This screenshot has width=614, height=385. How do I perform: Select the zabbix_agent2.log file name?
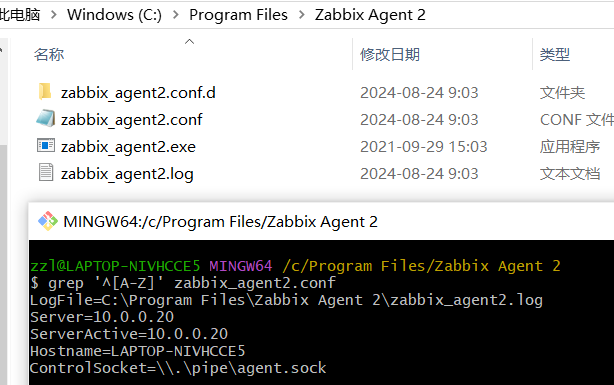(x=127, y=174)
